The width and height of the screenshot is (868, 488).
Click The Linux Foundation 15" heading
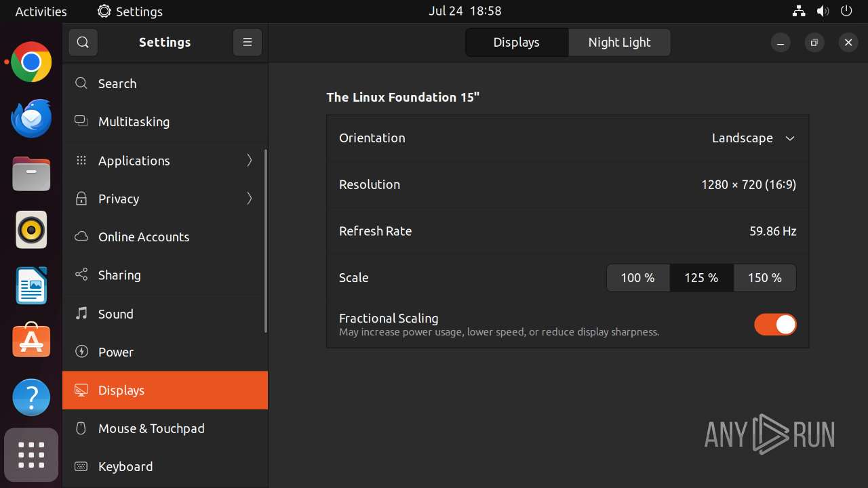(403, 97)
